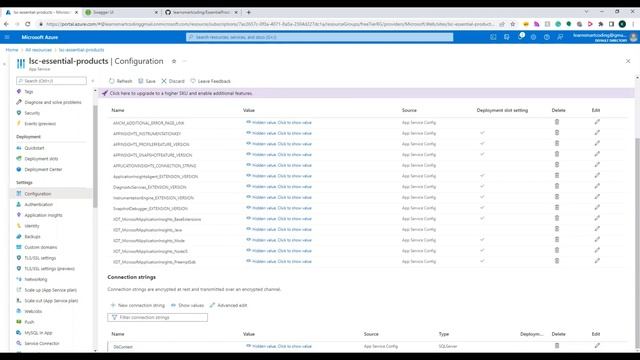Delete the APPLICATIONINSIGHTS_CONNECTION_STRING setting
640x360 pixels.
click(557, 164)
